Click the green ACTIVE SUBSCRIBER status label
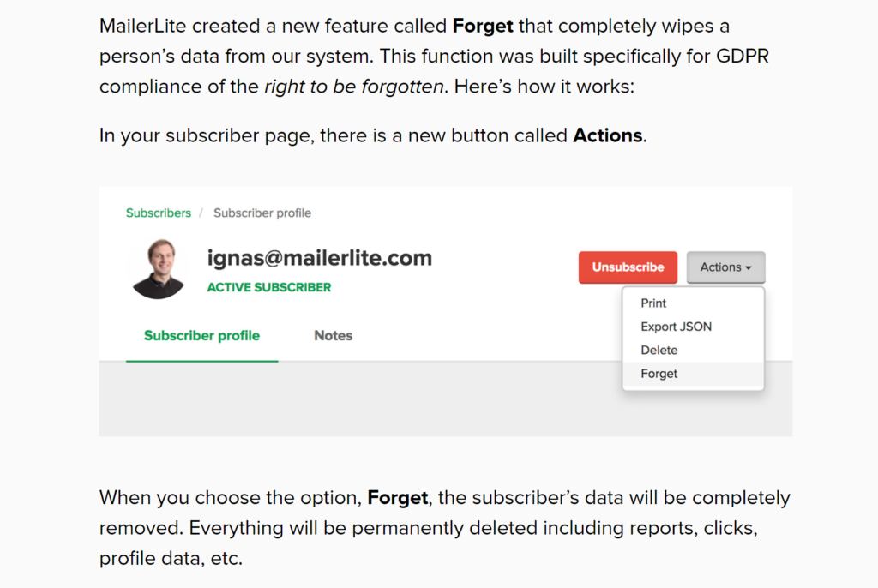 [269, 287]
